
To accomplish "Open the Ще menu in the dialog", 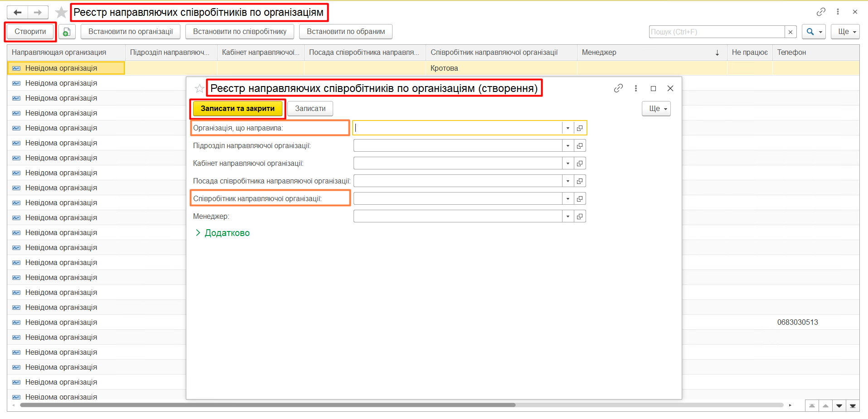I will click(656, 109).
